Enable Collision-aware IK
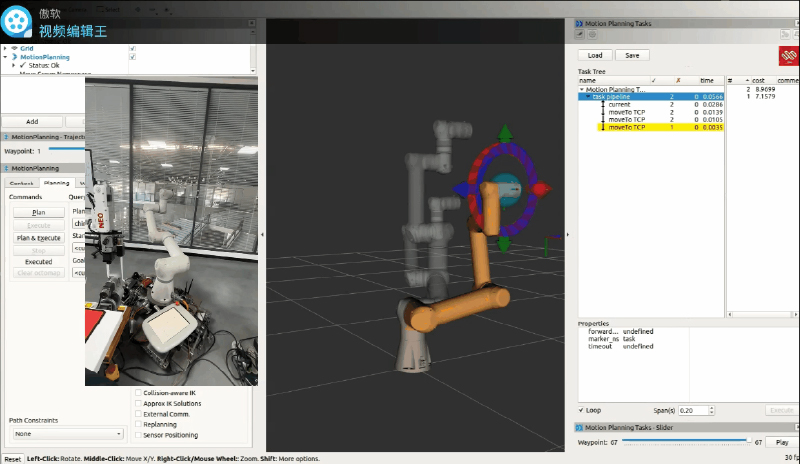This screenshot has width=800, height=464. coord(138,393)
